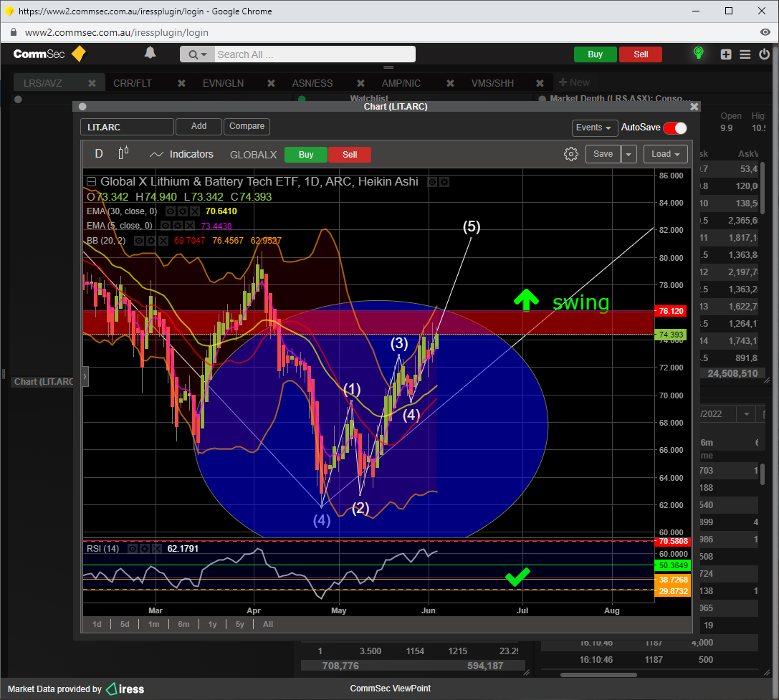779x700 pixels.
Task: Click the Add button next to symbol field
Action: click(x=199, y=126)
